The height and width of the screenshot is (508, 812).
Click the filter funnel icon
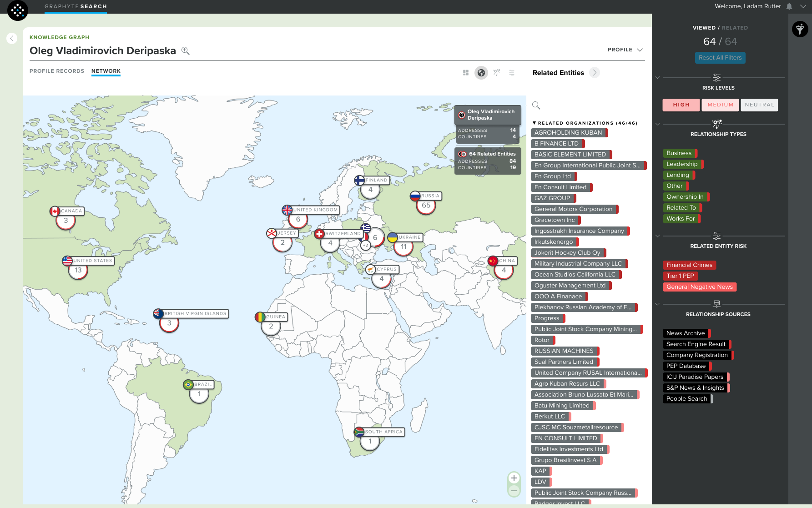pyautogui.click(x=800, y=29)
